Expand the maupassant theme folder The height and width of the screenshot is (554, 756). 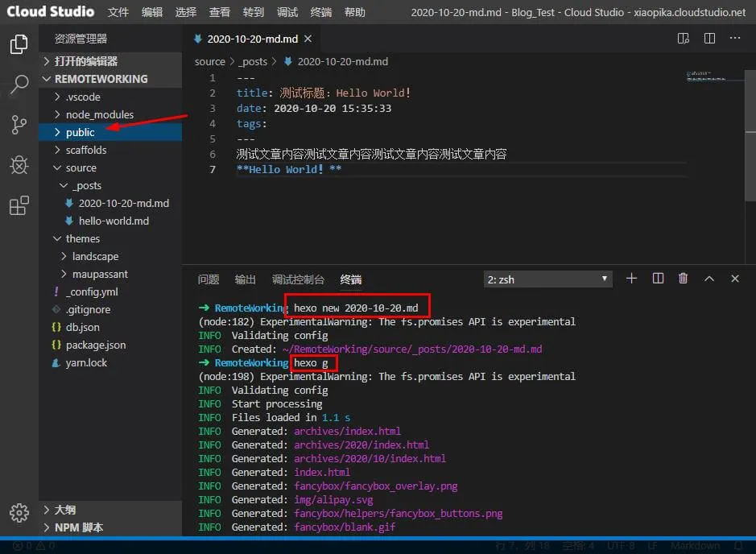click(110, 274)
